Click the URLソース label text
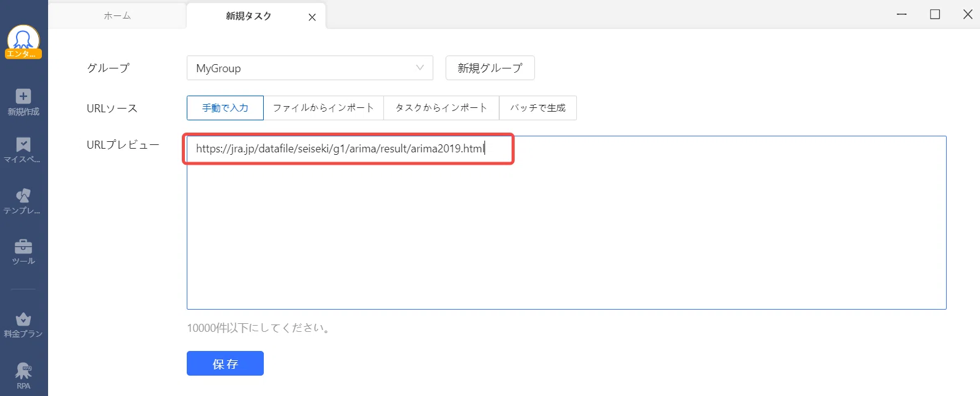The width and height of the screenshot is (980, 396). click(x=112, y=109)
